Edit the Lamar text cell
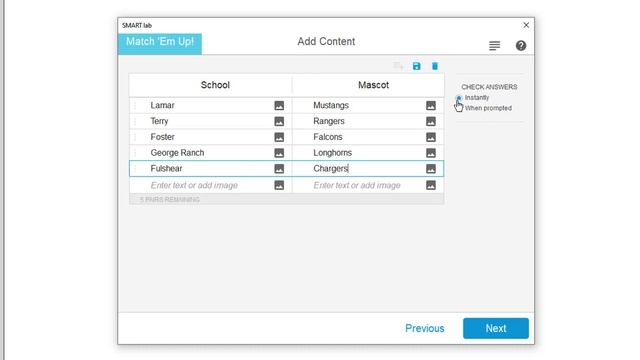Screen dimensions: 640x360 pyautogui.click(x=162, y=105)
